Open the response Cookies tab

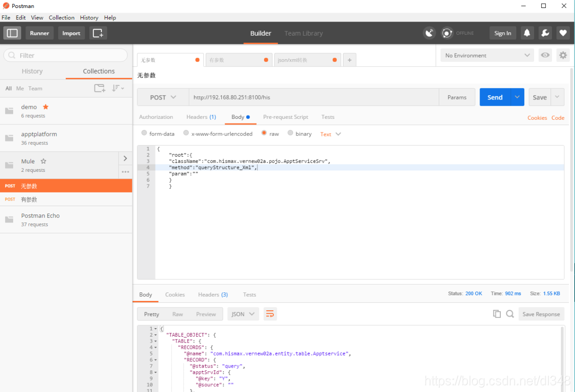tap(175, 295)
